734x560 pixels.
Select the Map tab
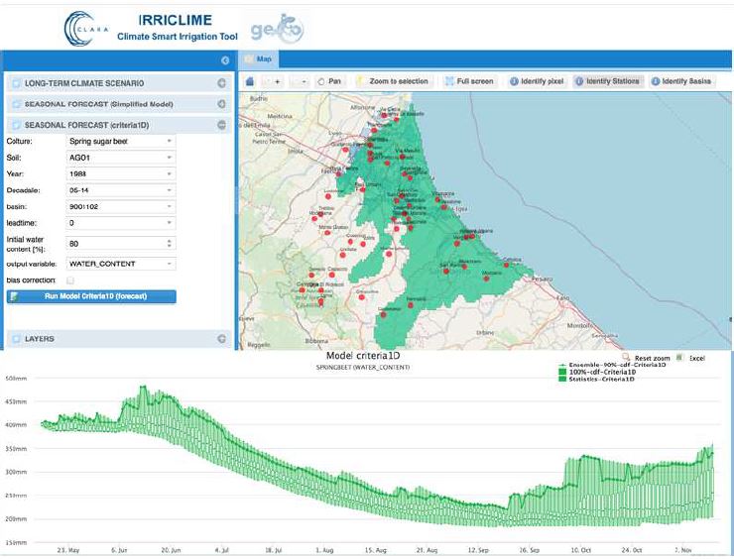point(262,60)
